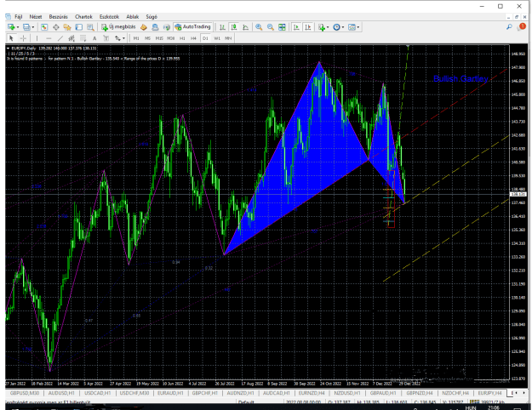The width and height of the screenshot is (532, 410).
Task: Draw a trendline
Action: coord(60,38)
